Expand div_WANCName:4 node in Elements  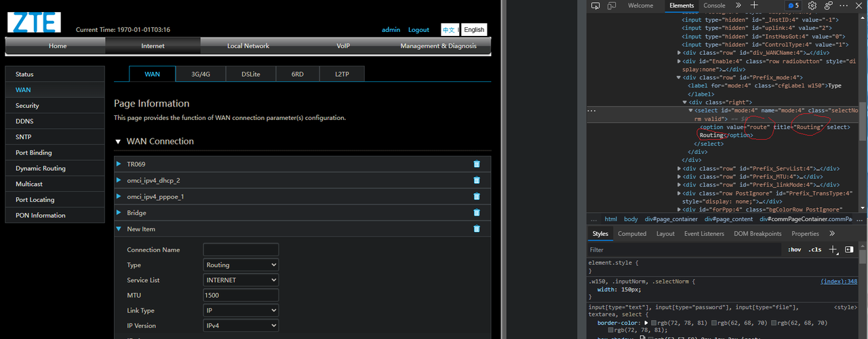pos(679,53)
